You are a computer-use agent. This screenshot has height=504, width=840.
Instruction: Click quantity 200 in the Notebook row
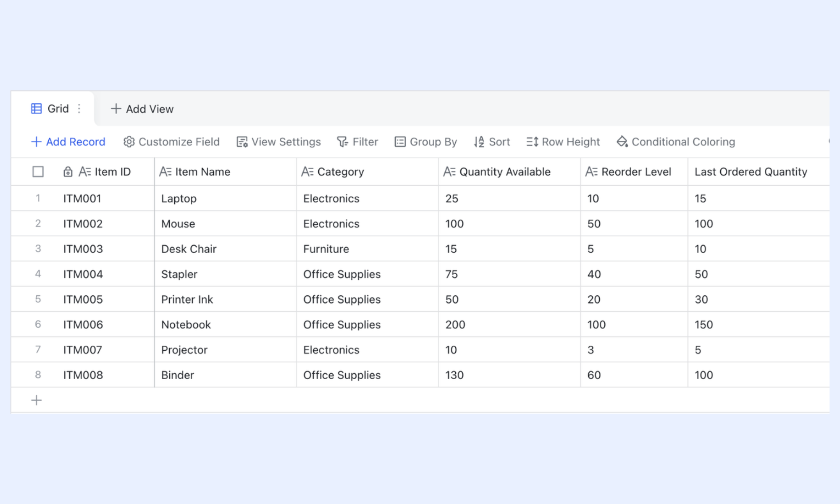(x=509, y=324)
